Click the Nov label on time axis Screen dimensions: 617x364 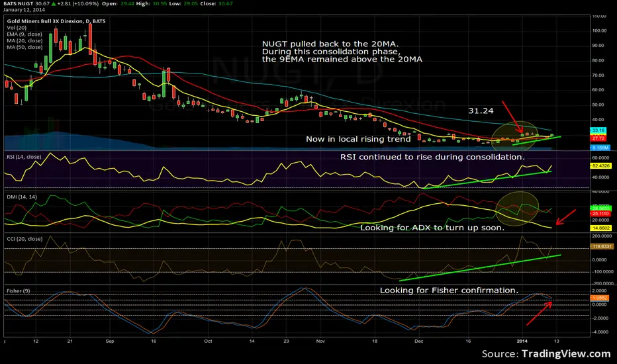click(x=320, y=341)
